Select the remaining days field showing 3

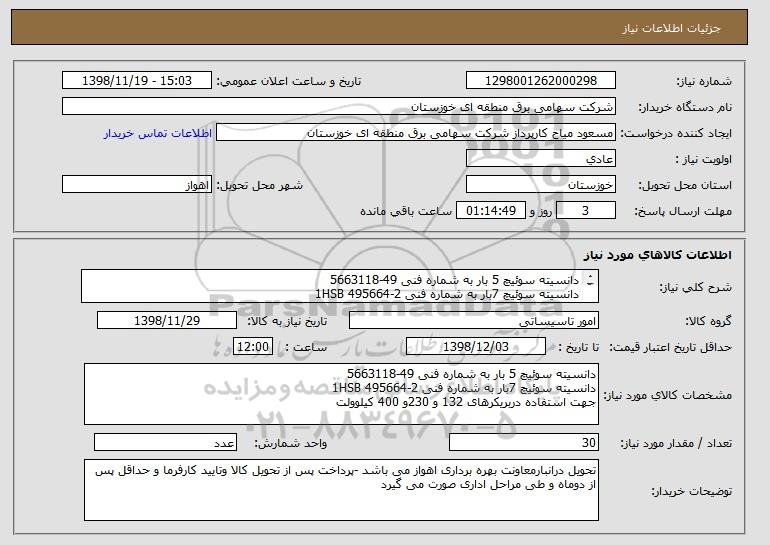586,211
